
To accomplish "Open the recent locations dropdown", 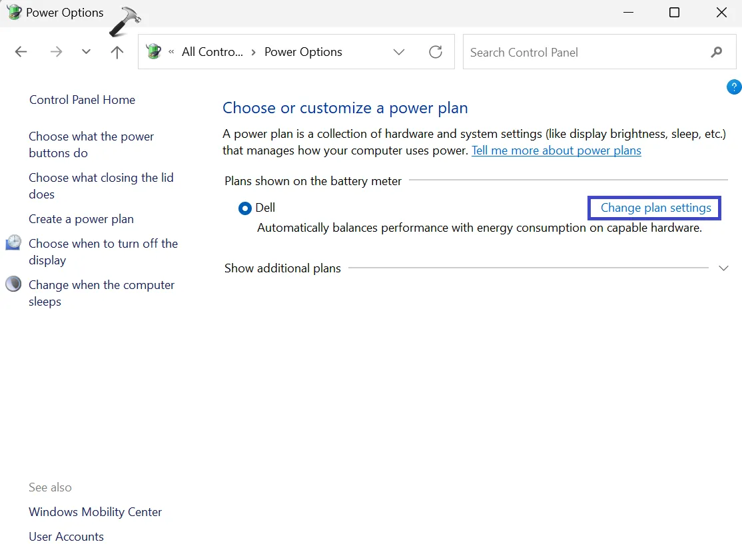I will click(85, 51).
